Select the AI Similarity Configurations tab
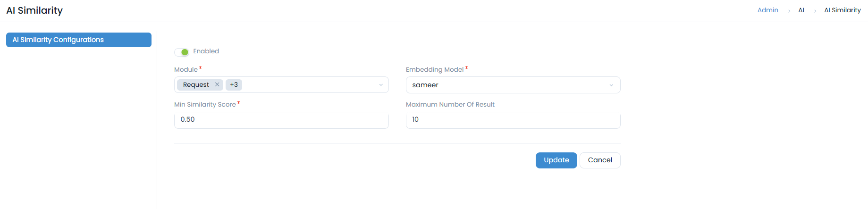868x209 pixels. [78, 40]
